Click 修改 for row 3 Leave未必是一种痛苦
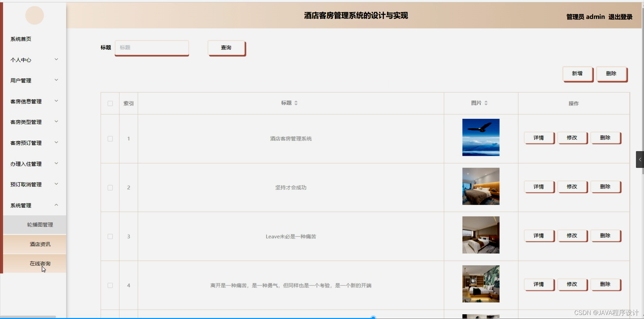Image resolution: width=644 pixels, height=319 pixels. pyautogui.click(x=572, y=236)
